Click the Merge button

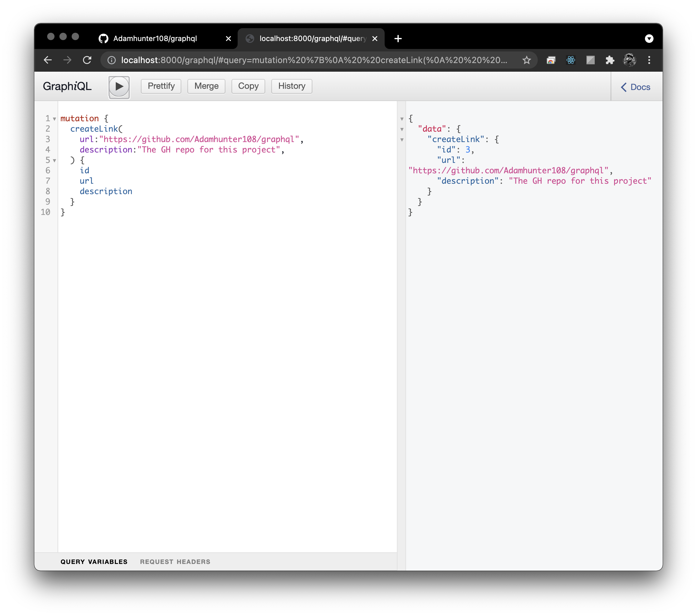(x=206, y=86)
